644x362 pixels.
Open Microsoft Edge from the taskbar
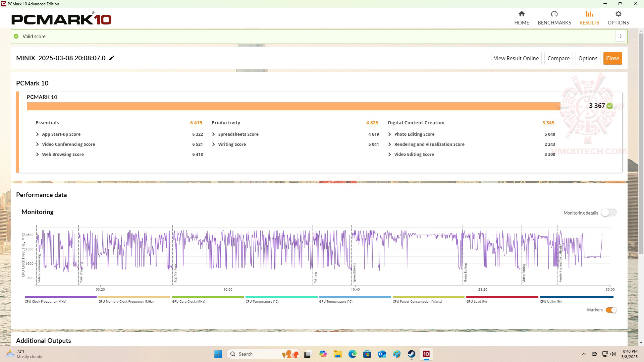tap(352, 354)
